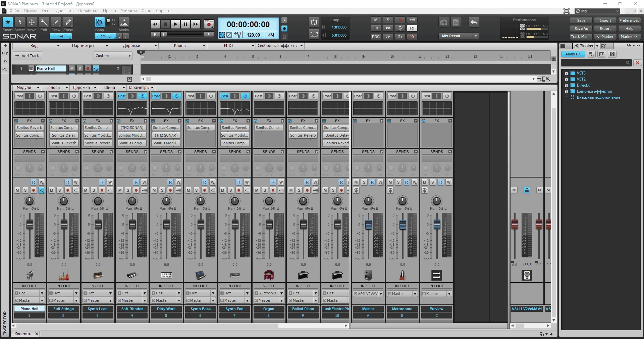Toggle EQ power on Dirty Wurli strip

tap(177, 96)
